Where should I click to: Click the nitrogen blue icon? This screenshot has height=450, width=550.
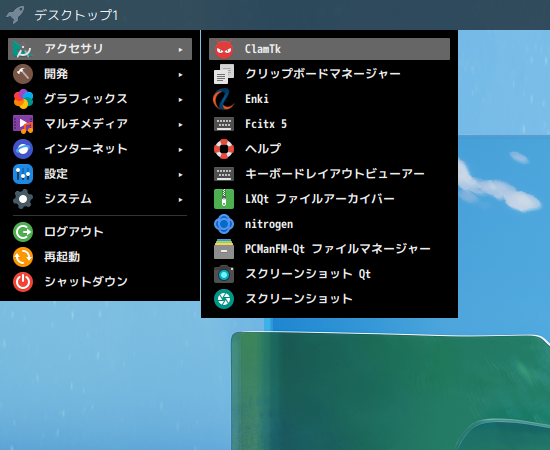click(224, 224)
